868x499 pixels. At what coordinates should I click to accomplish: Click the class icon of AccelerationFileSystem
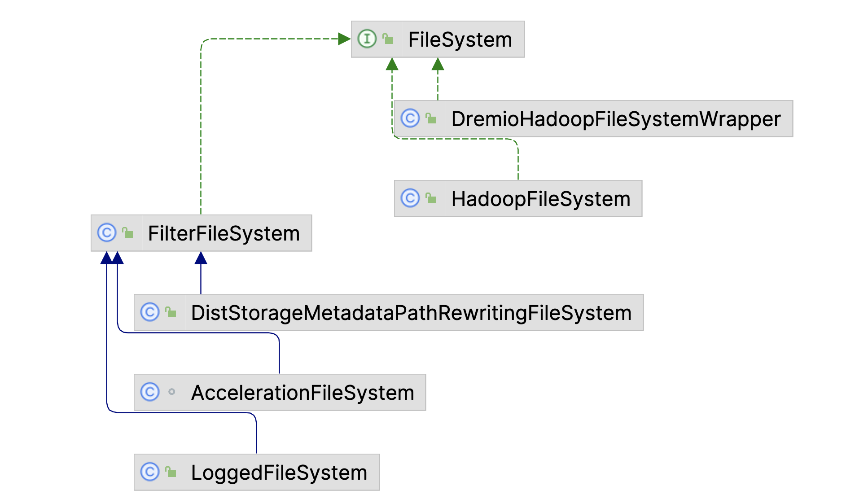pos(149,392)
